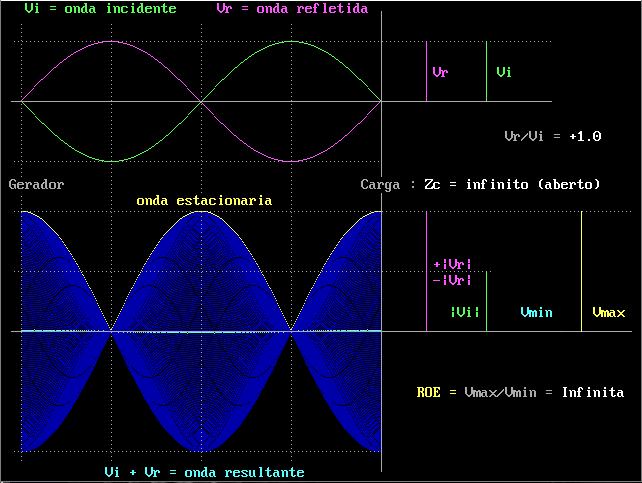
Task: Click the 'ROE = Vmax/Vmin = Infinita' text
Action: (520, 393)
